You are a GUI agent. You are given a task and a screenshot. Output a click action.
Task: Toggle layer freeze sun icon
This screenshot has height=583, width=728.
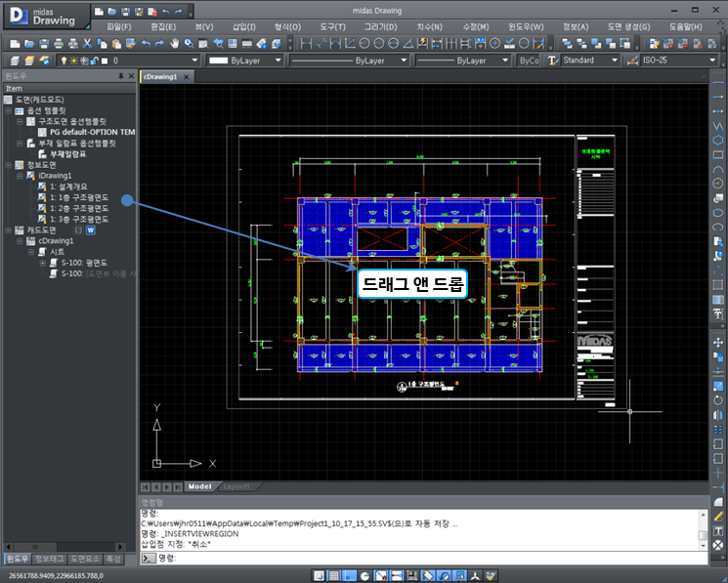pos(74,61)
